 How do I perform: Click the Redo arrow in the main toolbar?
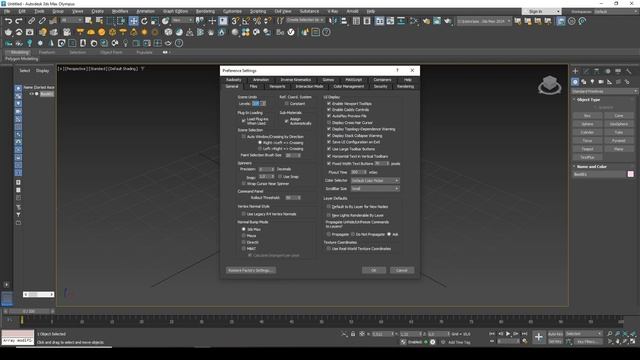[x=19, y=21]
